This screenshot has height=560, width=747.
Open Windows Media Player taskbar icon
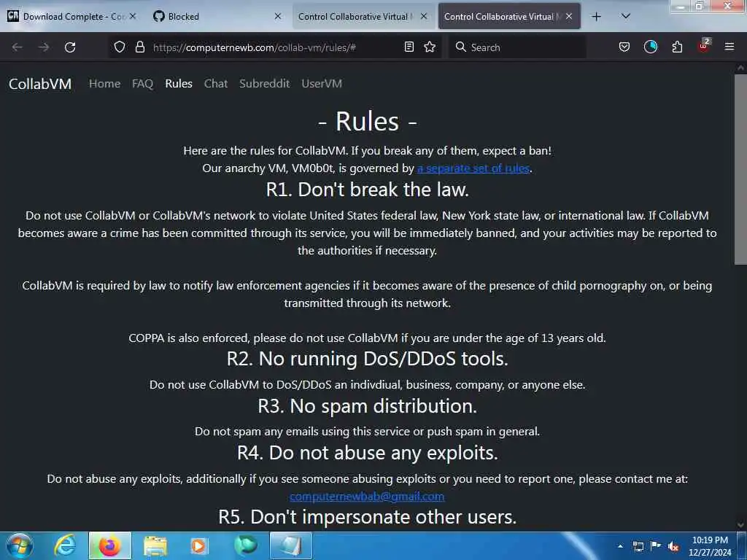click(199, 545)
